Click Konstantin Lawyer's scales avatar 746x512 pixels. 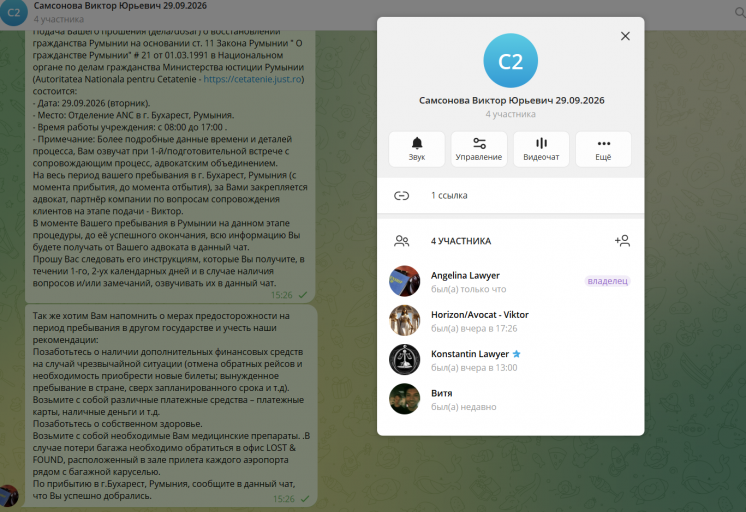point(404,360)
